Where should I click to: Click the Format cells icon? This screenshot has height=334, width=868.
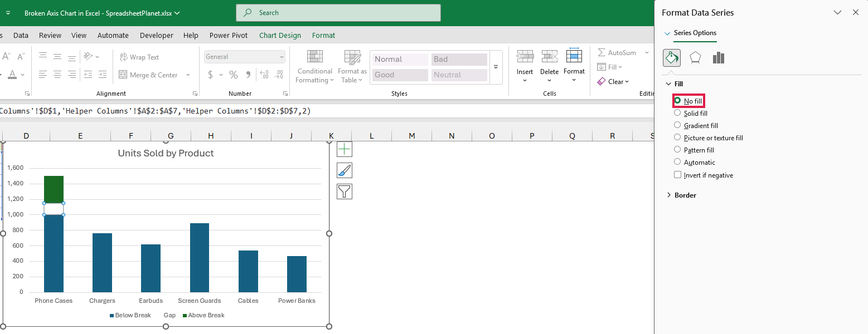coord(574,56)
